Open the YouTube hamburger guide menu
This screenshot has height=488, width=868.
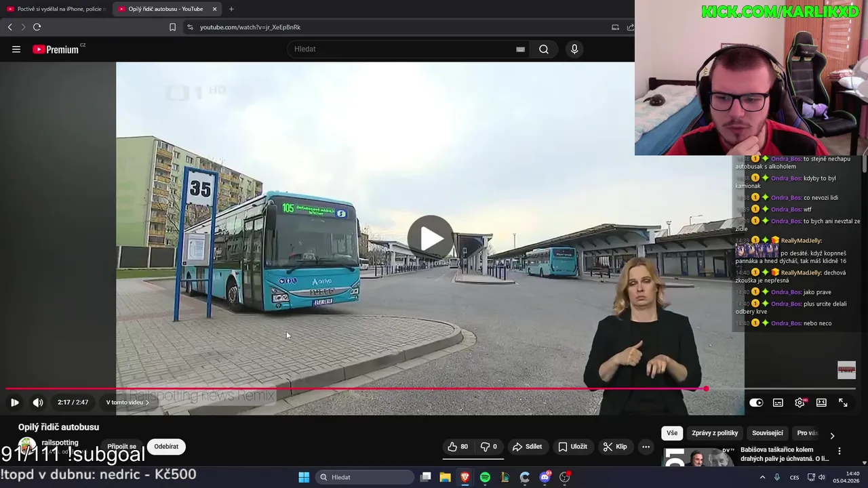(16, 49)
